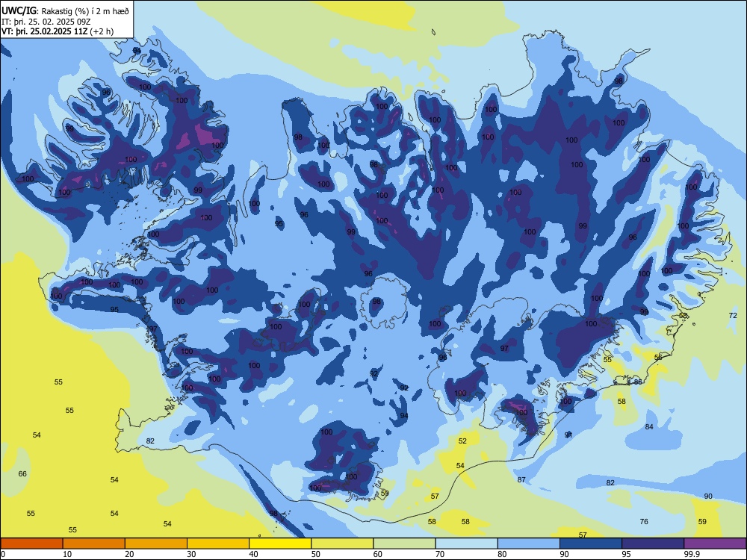Click the legend label '0'
The height and width of the screenshot is (560, 747).
coord(3,554)
